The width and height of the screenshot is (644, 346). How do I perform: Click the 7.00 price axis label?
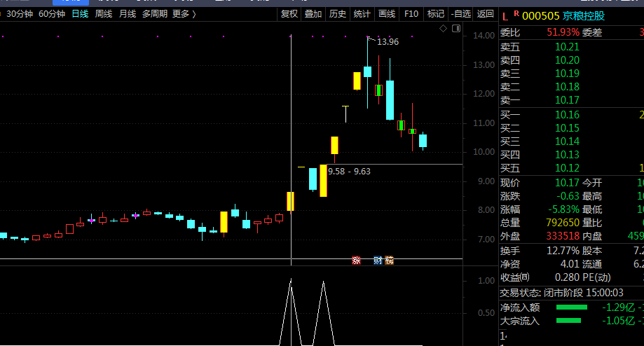[486, 240]
